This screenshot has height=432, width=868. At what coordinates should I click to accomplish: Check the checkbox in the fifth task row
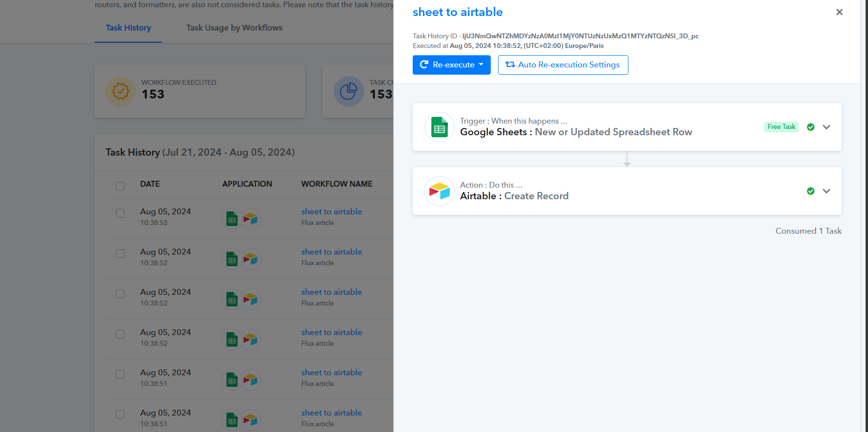click(x=120, y=374)
